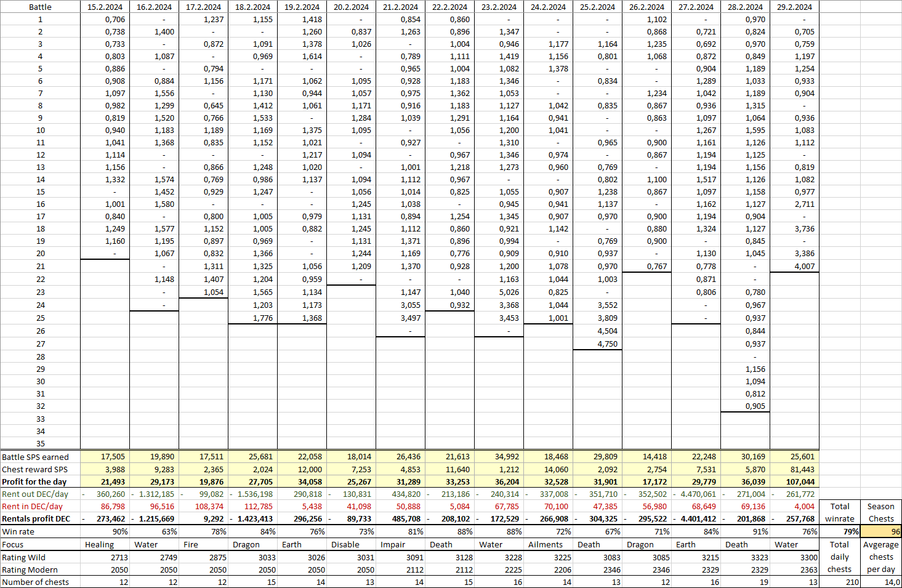The height and width of the screenshot is (588, 902).
Task: Select the Rating Wild value 2713
Action: point(119,557)
